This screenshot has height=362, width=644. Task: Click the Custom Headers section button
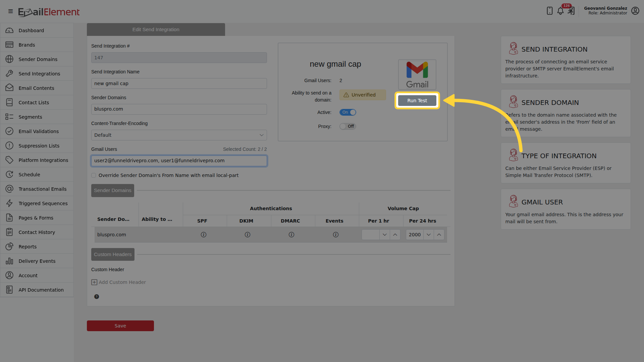coord(113,254)
